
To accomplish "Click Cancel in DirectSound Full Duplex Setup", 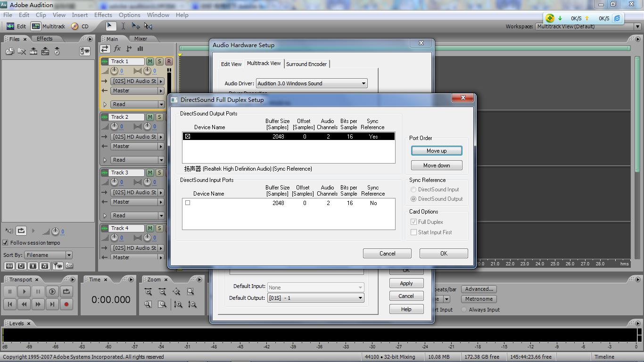I will 387,254.
